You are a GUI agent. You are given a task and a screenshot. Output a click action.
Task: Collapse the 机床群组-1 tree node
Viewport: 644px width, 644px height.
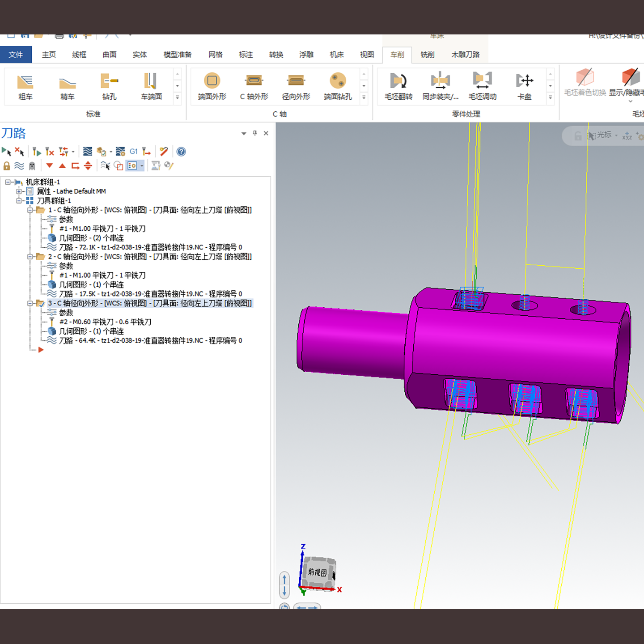pyautogui.click(x=8, y=182)
